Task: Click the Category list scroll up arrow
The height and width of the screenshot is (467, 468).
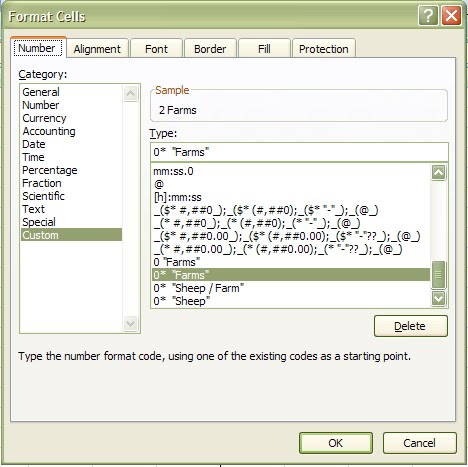Action: (x=130, y=93)
